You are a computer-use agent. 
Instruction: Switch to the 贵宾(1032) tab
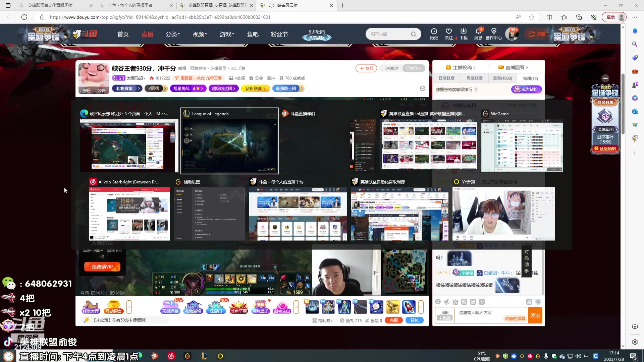pyautogui.click(x=502, y=78)
